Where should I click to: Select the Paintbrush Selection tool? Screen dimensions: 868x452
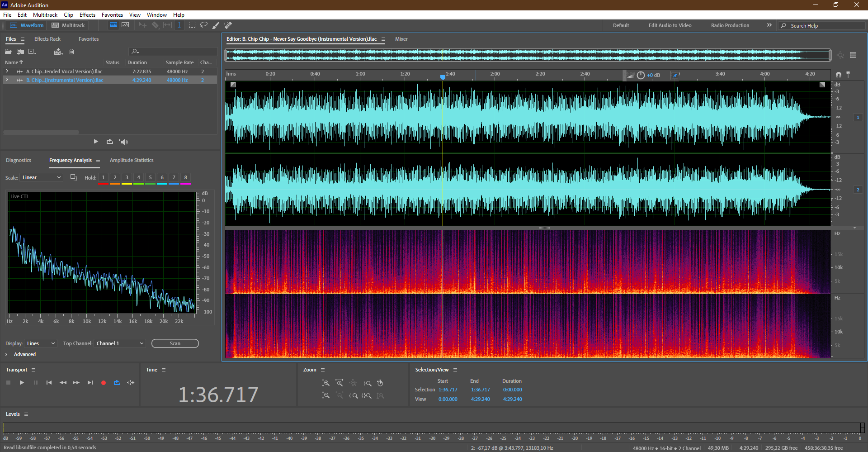point(216,25)
